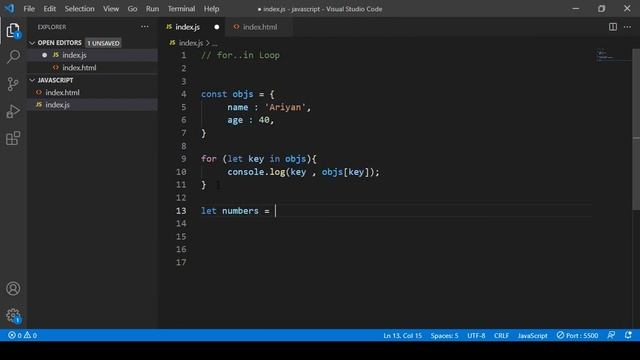
Task: Click errors and warnings status indicator
Action: 22,336
